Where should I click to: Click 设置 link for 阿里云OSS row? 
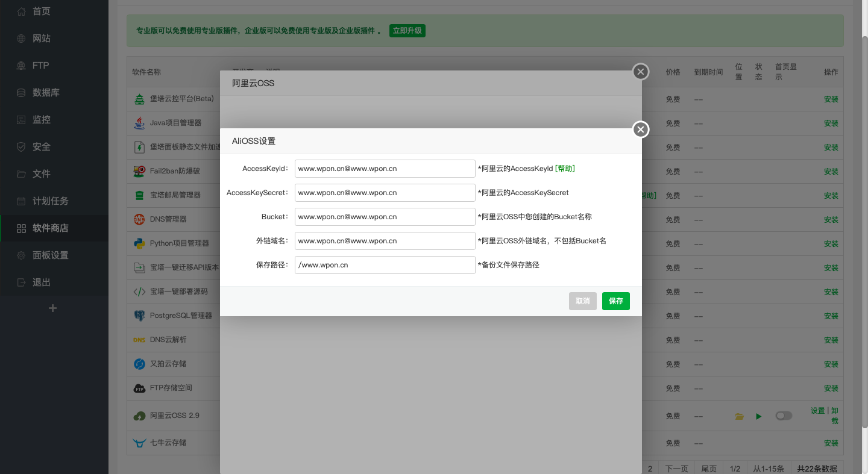(818, 411)
